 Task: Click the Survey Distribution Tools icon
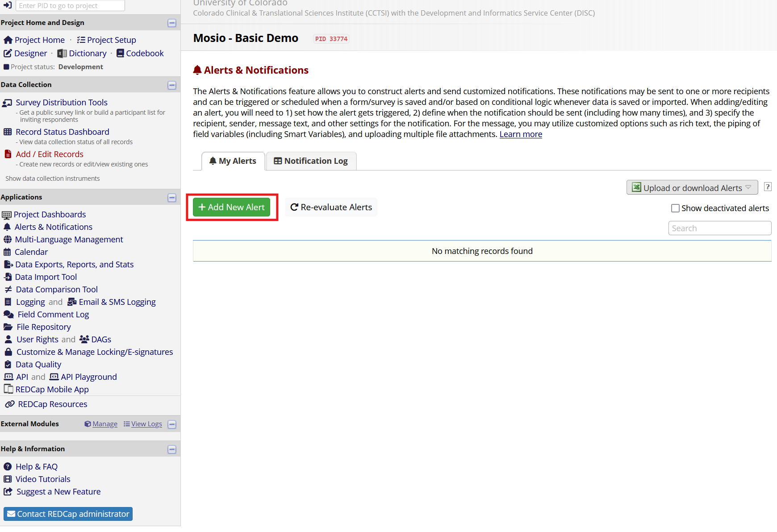[x=7, y=103]
